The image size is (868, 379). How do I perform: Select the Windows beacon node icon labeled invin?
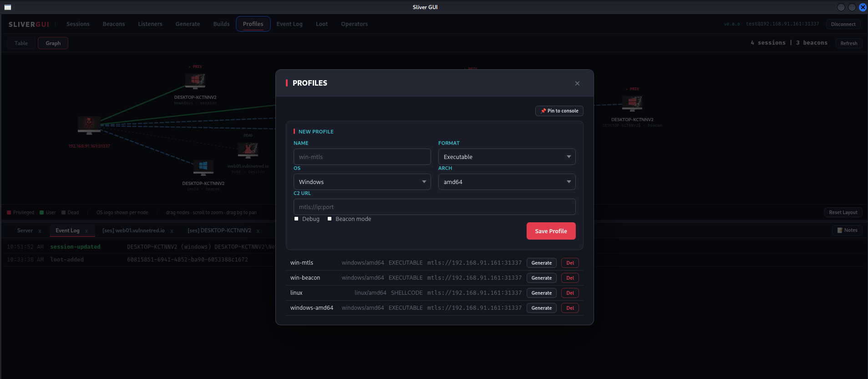[203, 167]
